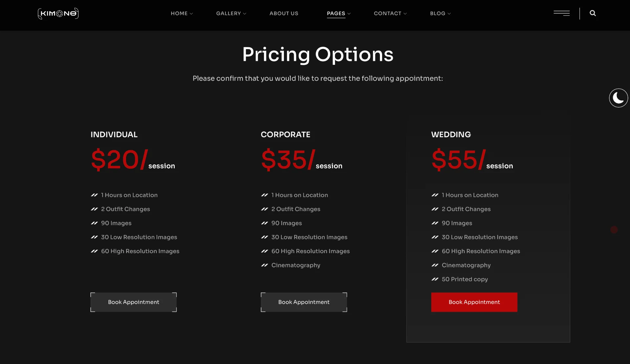Click the Wedding plan heading

(451, 134)
